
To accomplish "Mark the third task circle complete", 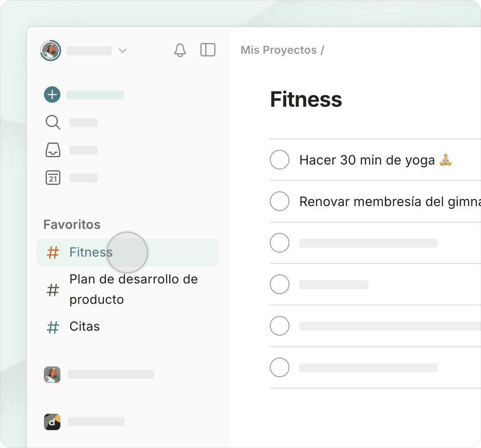I will coord(280,243).
